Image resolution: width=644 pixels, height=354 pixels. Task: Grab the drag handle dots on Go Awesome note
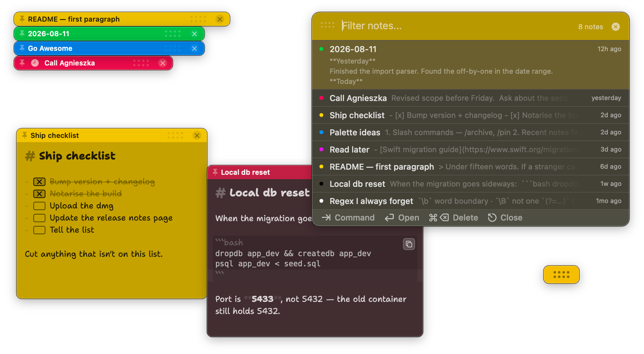point(173,48)
